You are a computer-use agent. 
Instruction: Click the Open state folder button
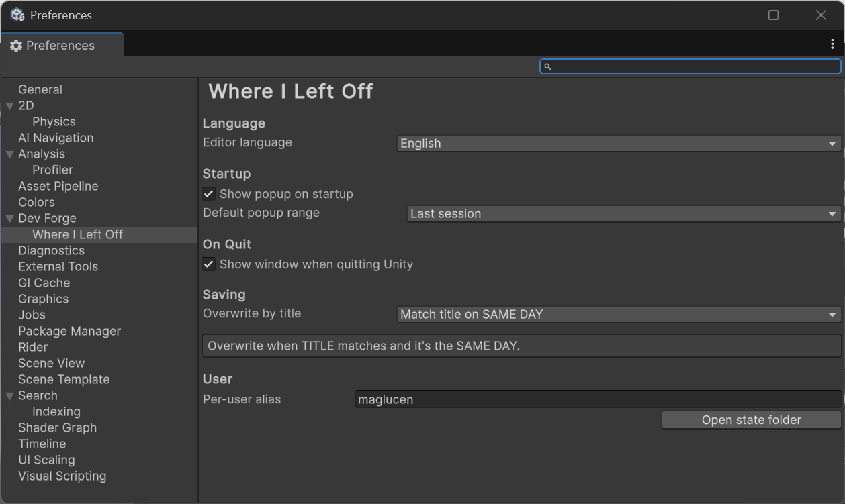[750, 419]
